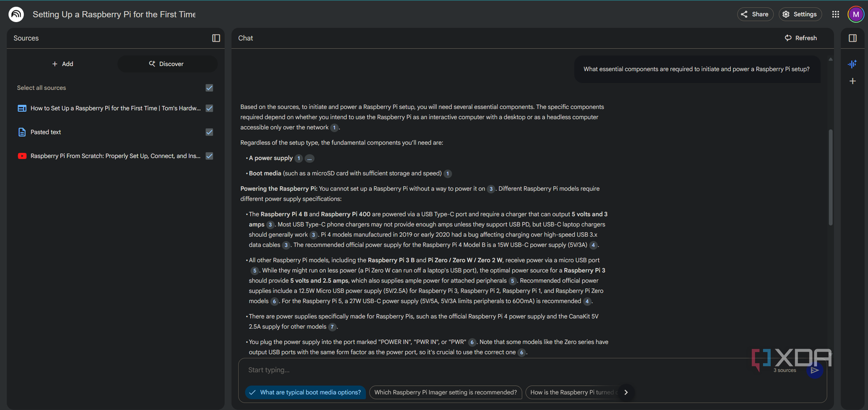868x410 pixels.
Task: Select 'How is the Raspberry Pi turned' suggestion
Action: click(x=573, y=392)
